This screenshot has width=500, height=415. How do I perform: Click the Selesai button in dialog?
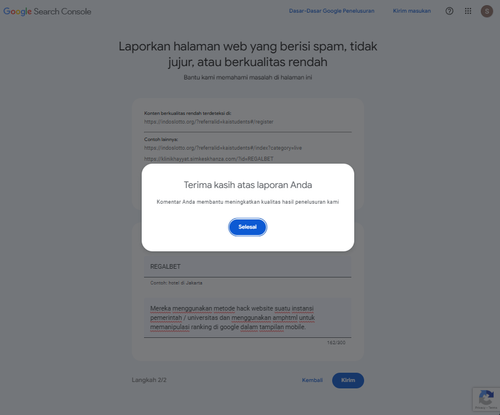pos(247,227)
